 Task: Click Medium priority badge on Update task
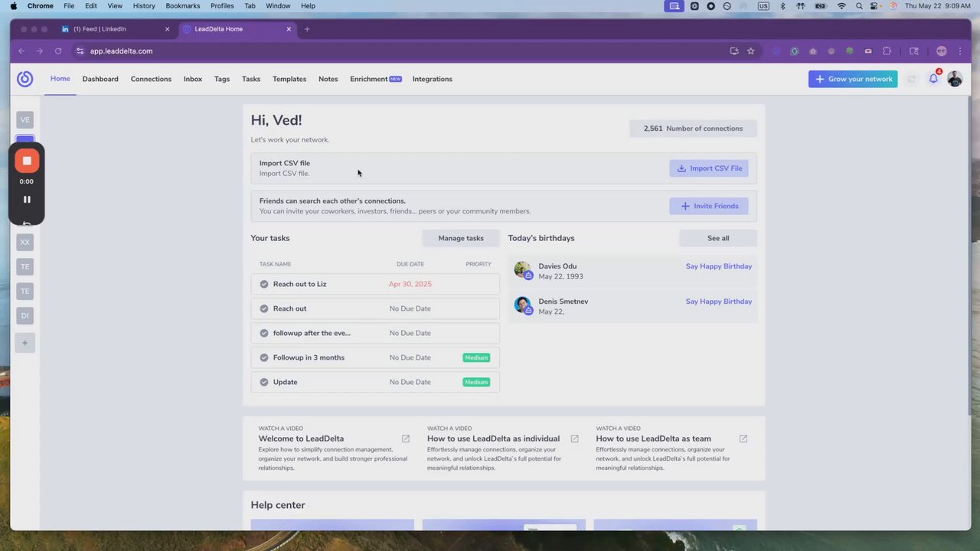coord(476,382)
